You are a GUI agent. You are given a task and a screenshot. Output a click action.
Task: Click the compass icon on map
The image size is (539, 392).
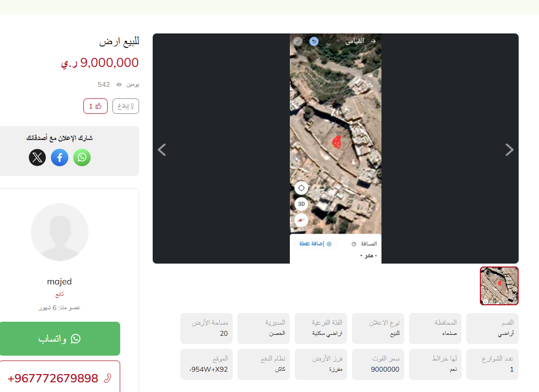[301, 220]
